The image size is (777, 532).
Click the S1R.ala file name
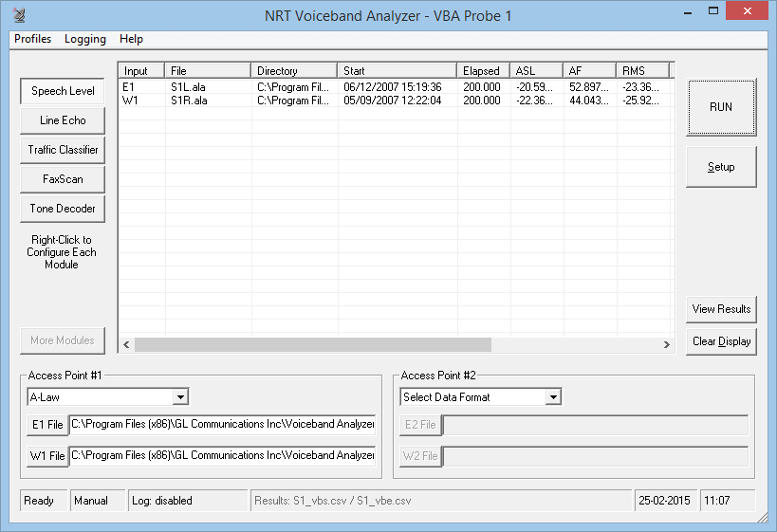(189, 101)
